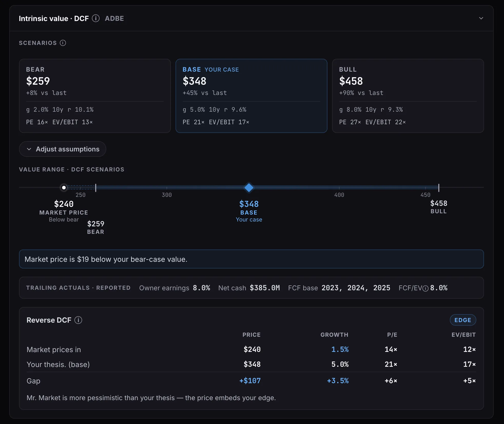This screenshot has height=424, width=504.
Task: Click the FCF/EV 8.0% value
Action: [x=439, y=288]
